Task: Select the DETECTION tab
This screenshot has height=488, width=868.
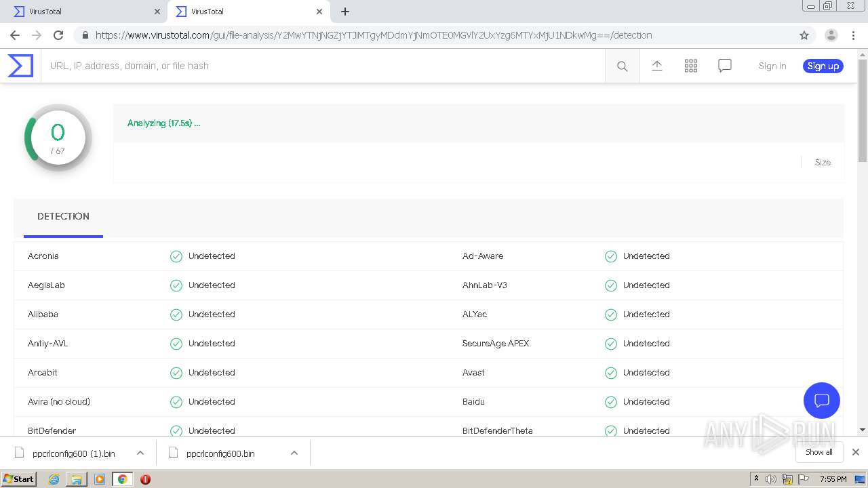Action: coord(63,217)
